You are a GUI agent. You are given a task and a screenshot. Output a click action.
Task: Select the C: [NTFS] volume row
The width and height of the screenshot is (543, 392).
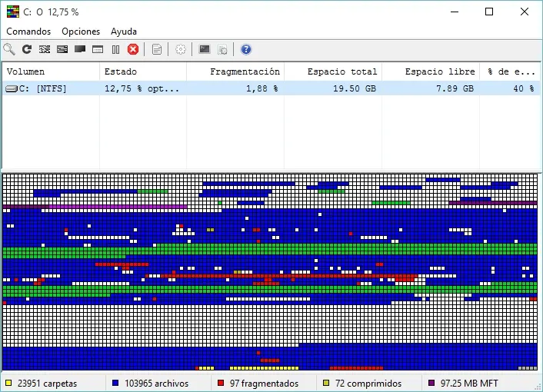click(271, 88)
